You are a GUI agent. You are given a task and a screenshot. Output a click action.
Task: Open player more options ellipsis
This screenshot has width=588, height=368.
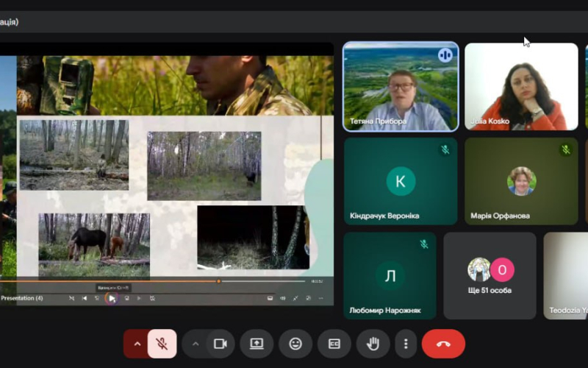tap(320, 298)
